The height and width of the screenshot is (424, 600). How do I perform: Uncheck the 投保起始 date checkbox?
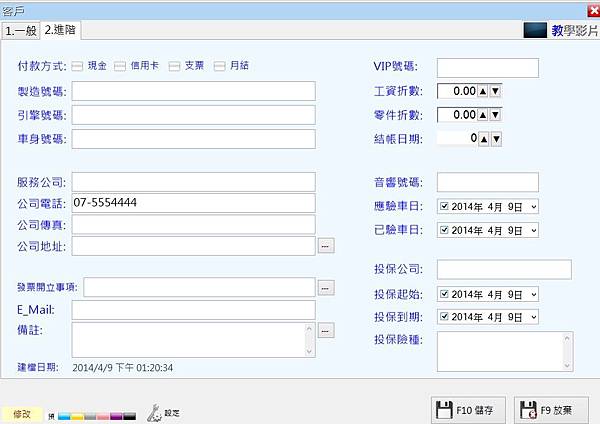click(x=444, y=294)
